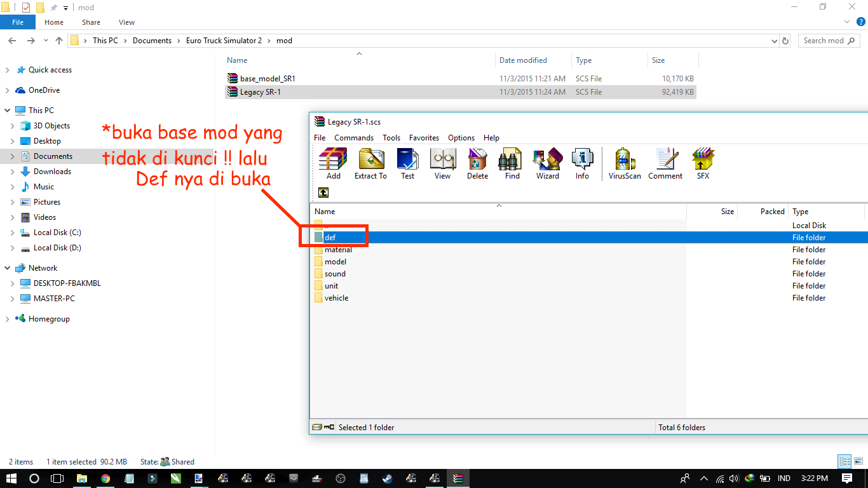Click the Delete icon in WinRAR toolbar
Image resolution: width=868 pixels, height=488 pixels.
tap(478, 163)
